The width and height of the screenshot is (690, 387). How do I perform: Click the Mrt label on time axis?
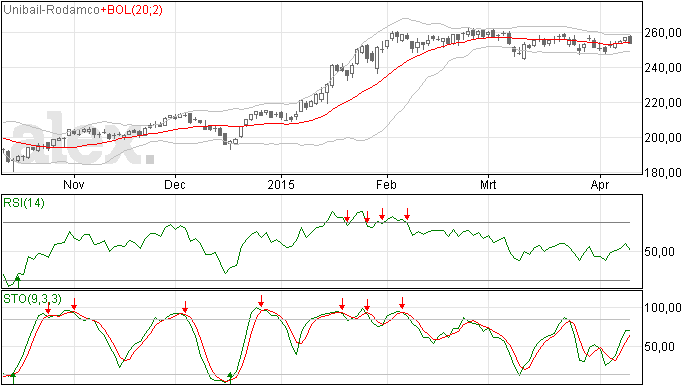pyautogui.click(x=488, y=184)
